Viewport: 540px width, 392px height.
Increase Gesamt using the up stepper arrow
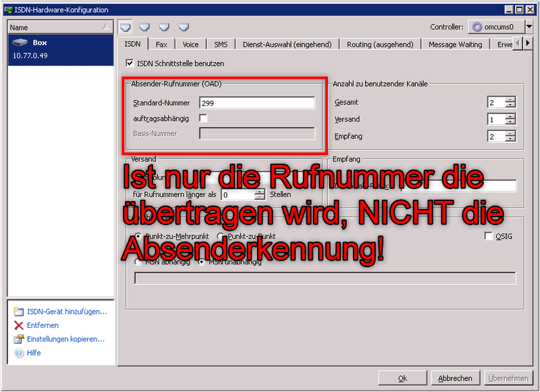pos(510,99)
